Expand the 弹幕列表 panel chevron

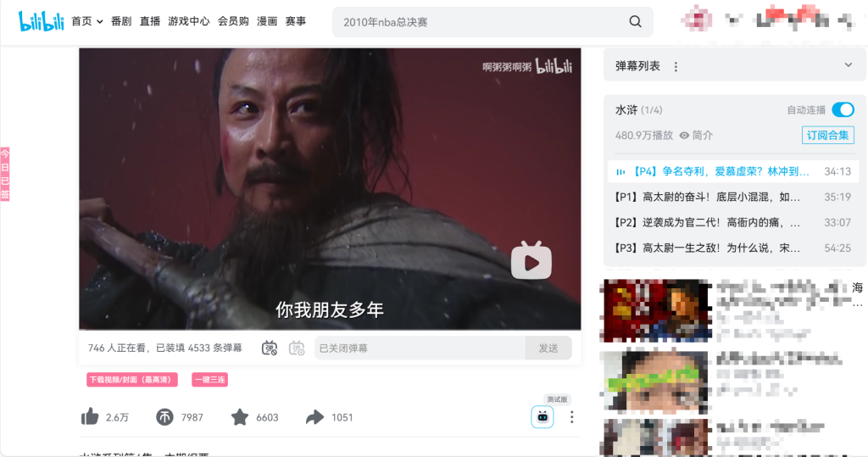(x=848, y=64)
